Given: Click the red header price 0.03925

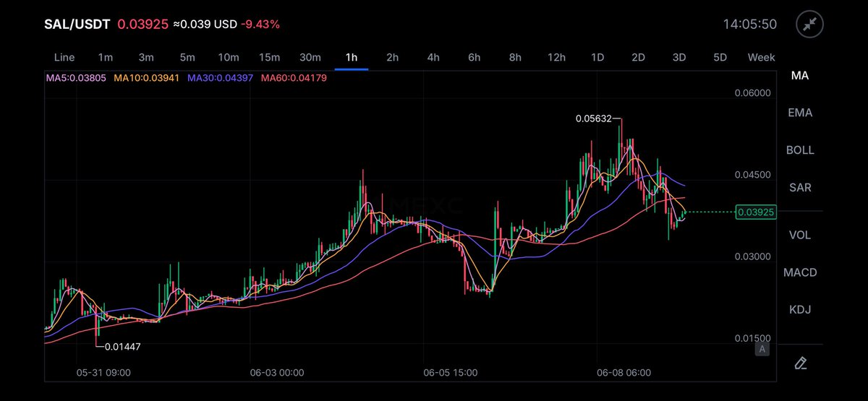Looking at the screenshot, I should 142,25.
